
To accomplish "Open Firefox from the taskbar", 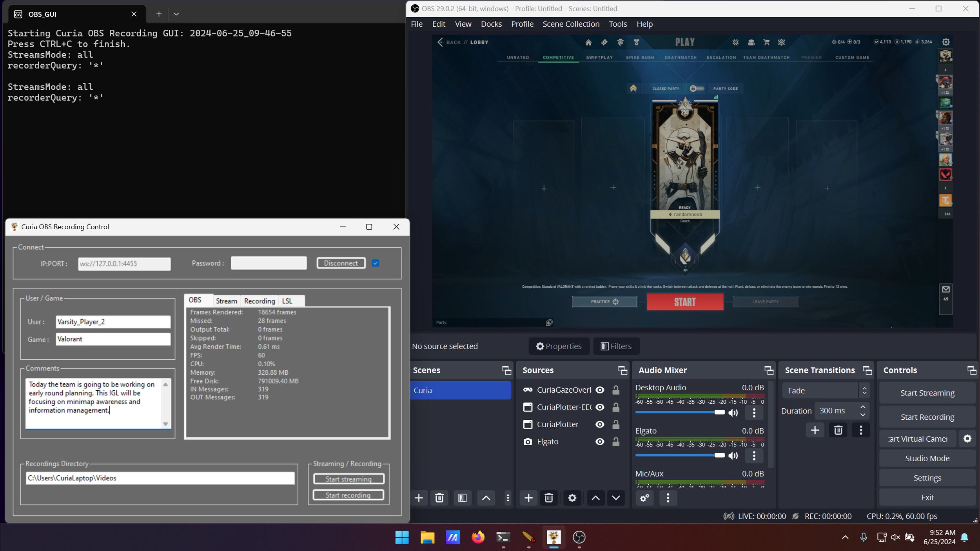I will tap(478, 537).
